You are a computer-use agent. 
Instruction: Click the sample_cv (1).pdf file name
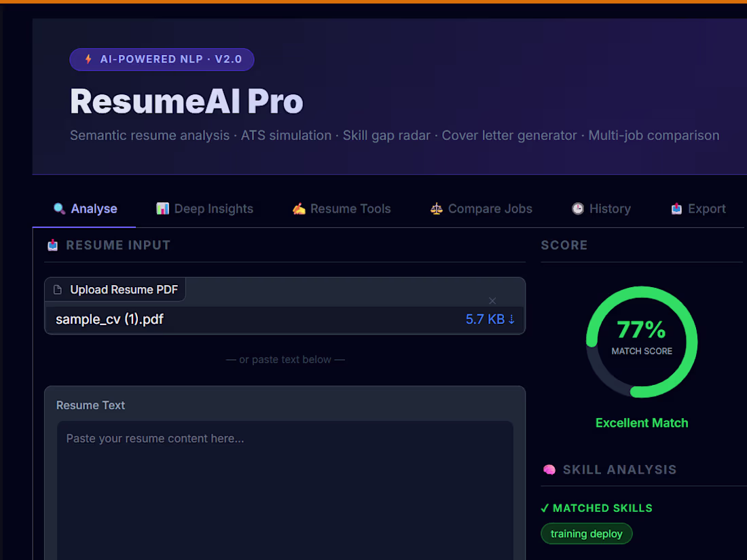point(109,319)
